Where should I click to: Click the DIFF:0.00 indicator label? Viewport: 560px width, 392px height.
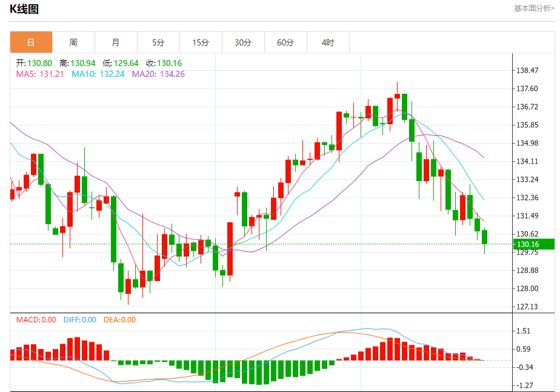click(x=80, y=320)
